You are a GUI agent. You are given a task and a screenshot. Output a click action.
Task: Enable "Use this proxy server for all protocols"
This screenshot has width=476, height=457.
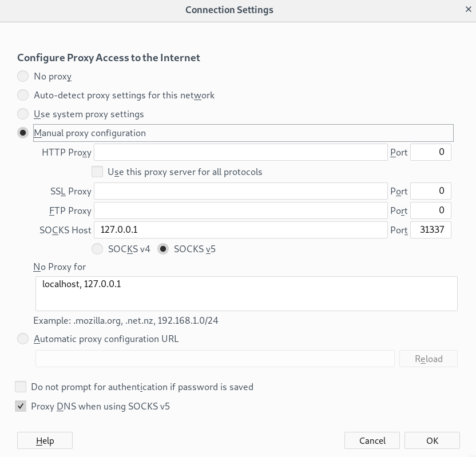97,172
